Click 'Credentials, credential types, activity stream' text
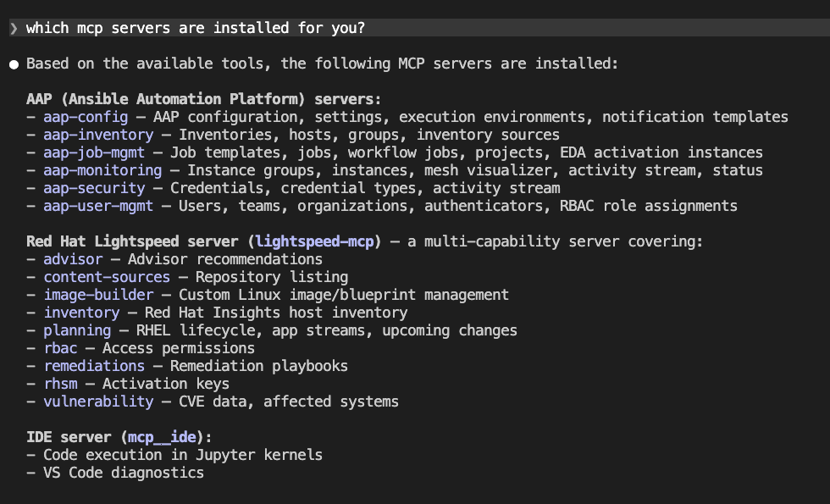The image size is (830, 504). pos(365,188)
